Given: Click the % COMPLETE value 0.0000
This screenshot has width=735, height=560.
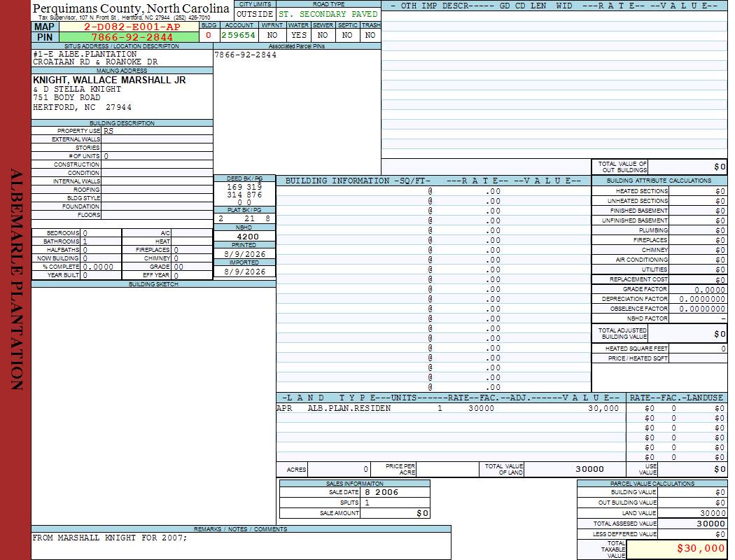Looking at the screenshot, I should point(98,267).
